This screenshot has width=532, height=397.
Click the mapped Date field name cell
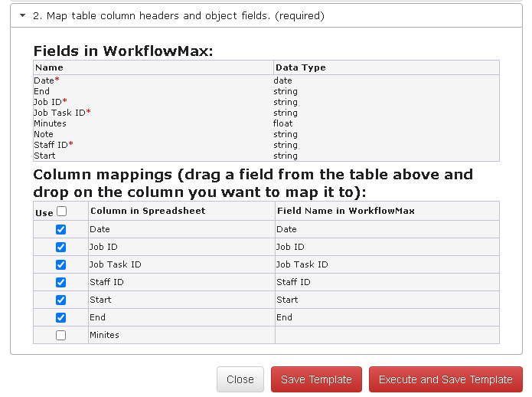[387, 229]
